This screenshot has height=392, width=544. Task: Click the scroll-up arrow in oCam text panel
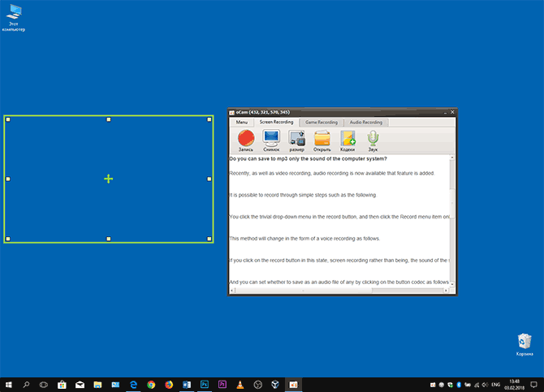point(451,157)
